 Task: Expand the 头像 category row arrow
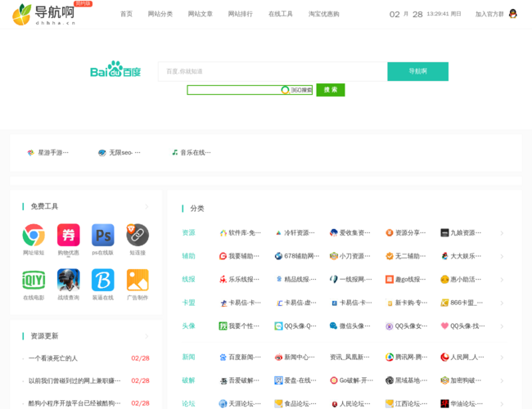[502, 326]
